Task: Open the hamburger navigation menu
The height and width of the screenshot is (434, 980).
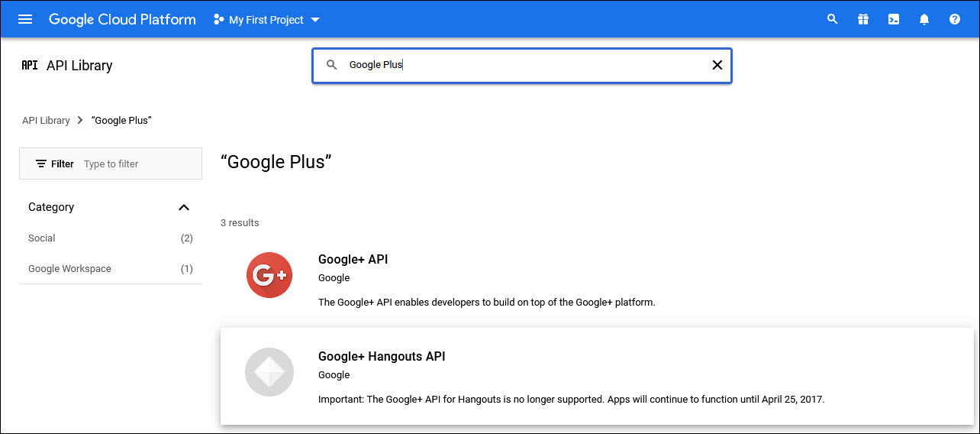Action: [25, 19]
